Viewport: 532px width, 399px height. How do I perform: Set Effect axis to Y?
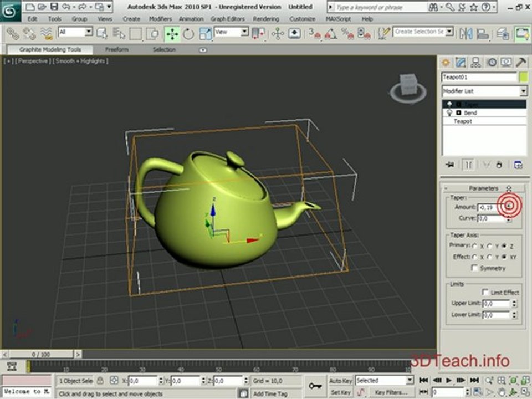click(x=489, y=257)
